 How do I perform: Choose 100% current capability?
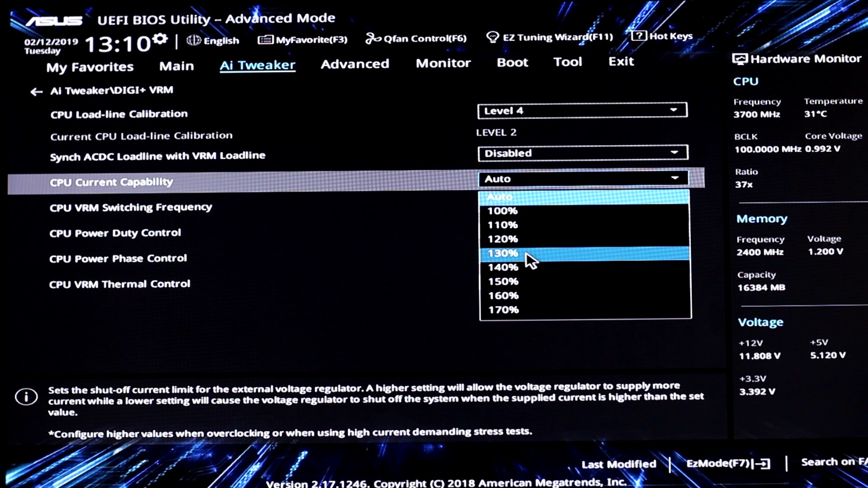584,211
